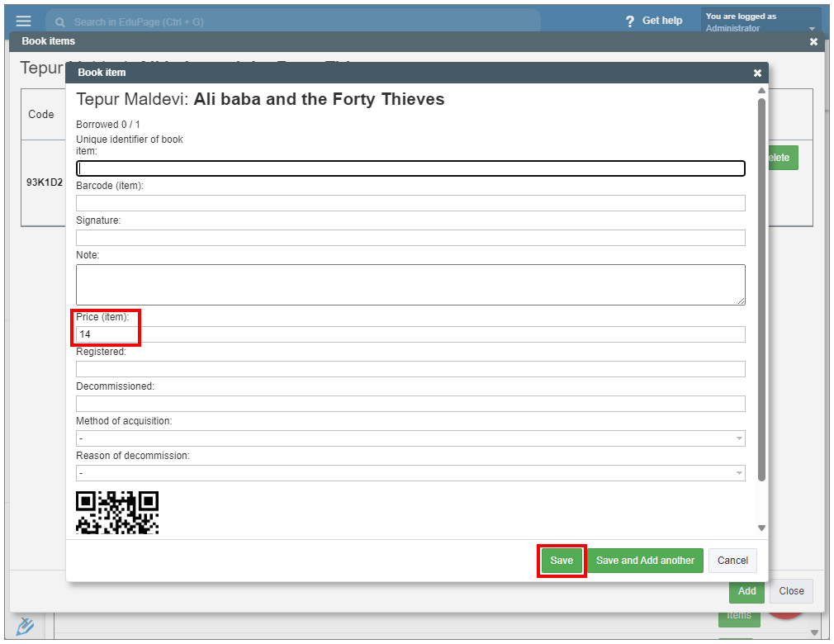Click the Registered date field
The height and width of the screenshot is (644, 834).
pyautogui.click(x=410, y=369)
